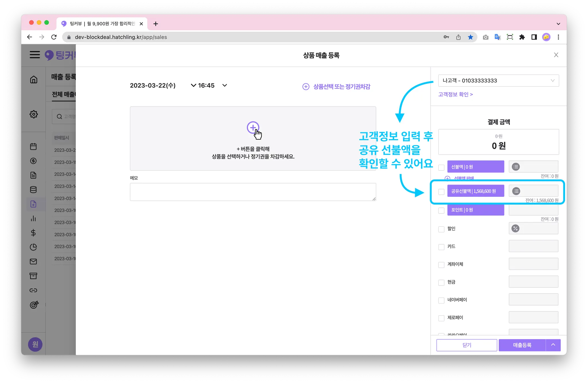Click the home icon in left sidebar
Screen dimensions: 588x383
[x=34, y=79]
